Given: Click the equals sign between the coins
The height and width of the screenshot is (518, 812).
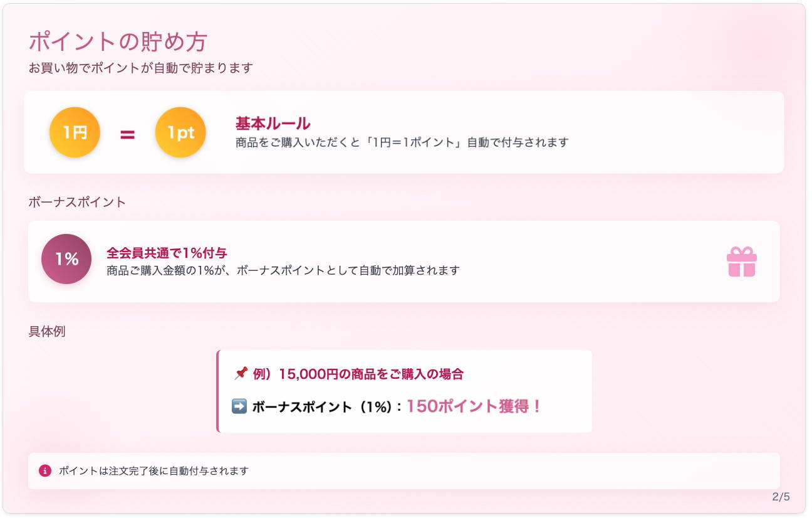Looking at the screenshot, I should click(128, 134).
